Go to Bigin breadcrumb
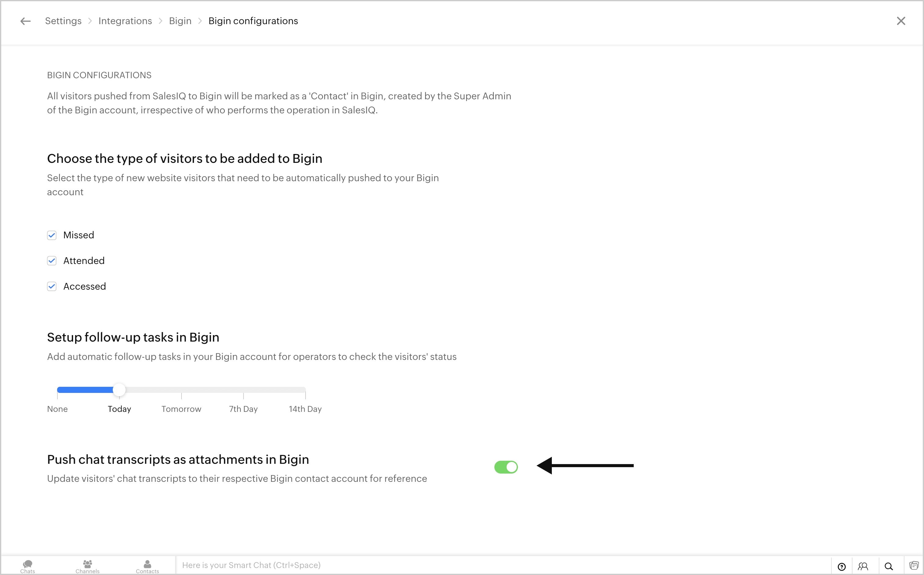Viewport: 924px width, 575px height. coord(180,21)
